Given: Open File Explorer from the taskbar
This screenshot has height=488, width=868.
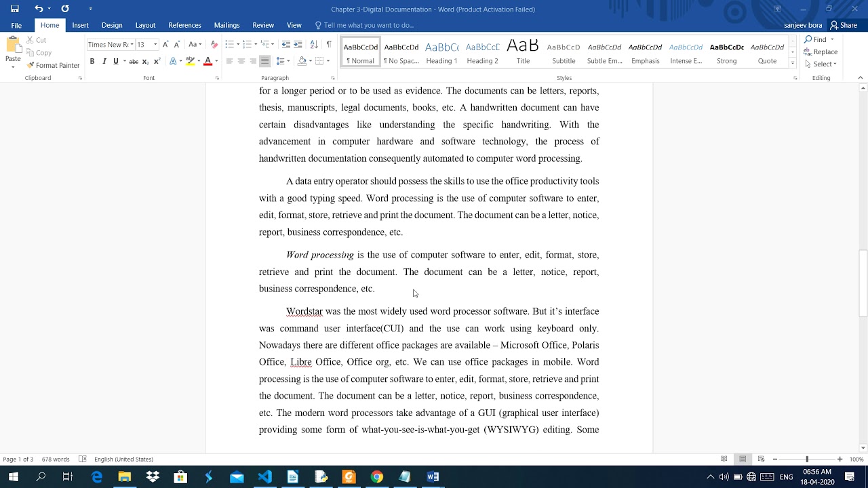Looking at the screenshot, I should point(124,476).
